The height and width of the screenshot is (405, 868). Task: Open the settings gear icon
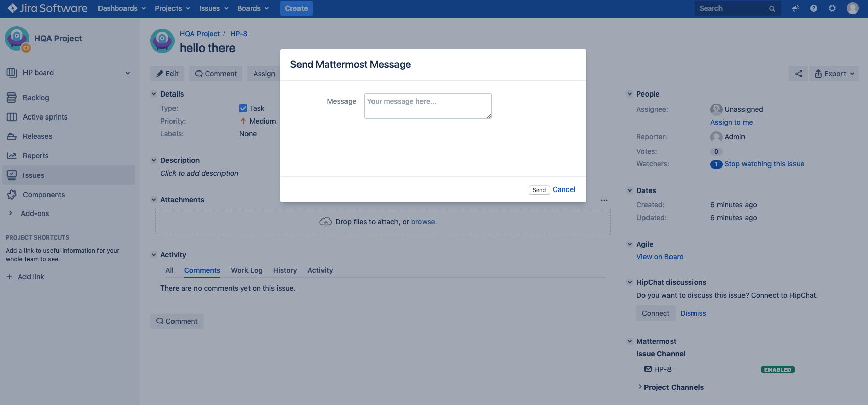click(832, 8)
